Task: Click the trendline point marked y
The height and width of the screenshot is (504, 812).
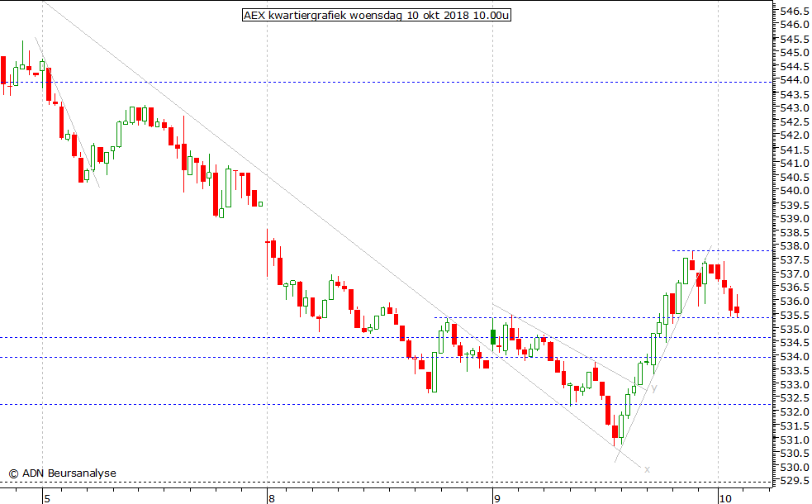Action: coord(654,388)
